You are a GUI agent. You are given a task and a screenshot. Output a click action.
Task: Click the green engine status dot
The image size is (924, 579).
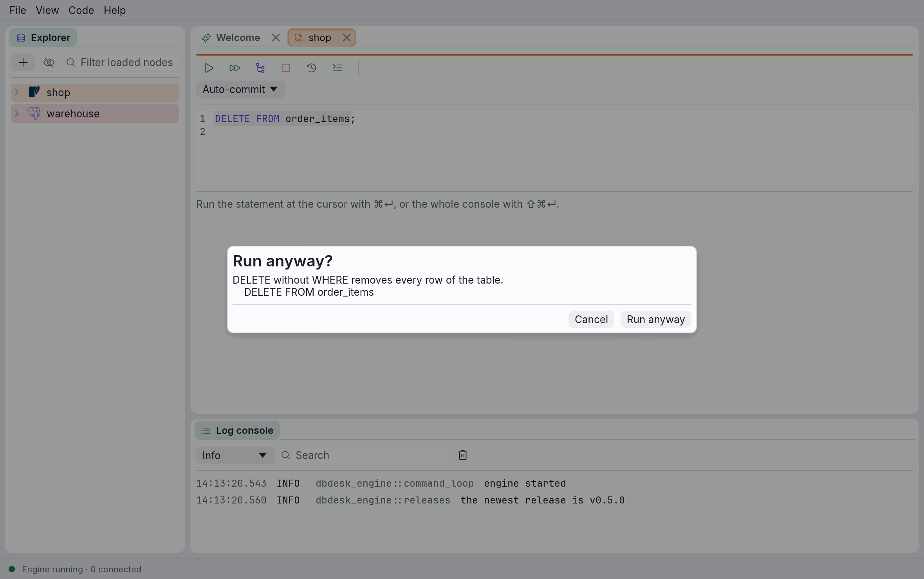point(12,569)
